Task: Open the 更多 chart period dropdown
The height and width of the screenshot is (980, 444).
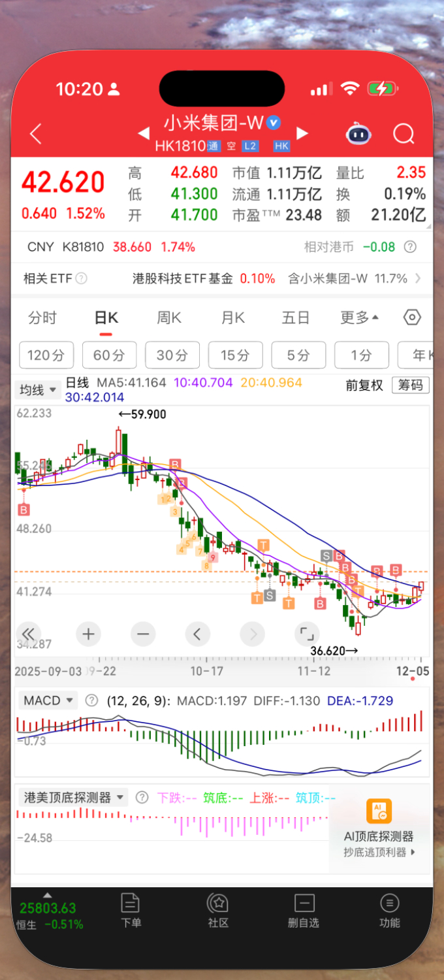Action: [359, 318]
